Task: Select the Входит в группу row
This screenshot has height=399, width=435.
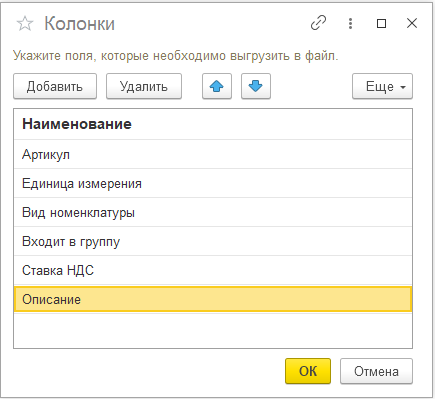Action: (x=213, y=241)
